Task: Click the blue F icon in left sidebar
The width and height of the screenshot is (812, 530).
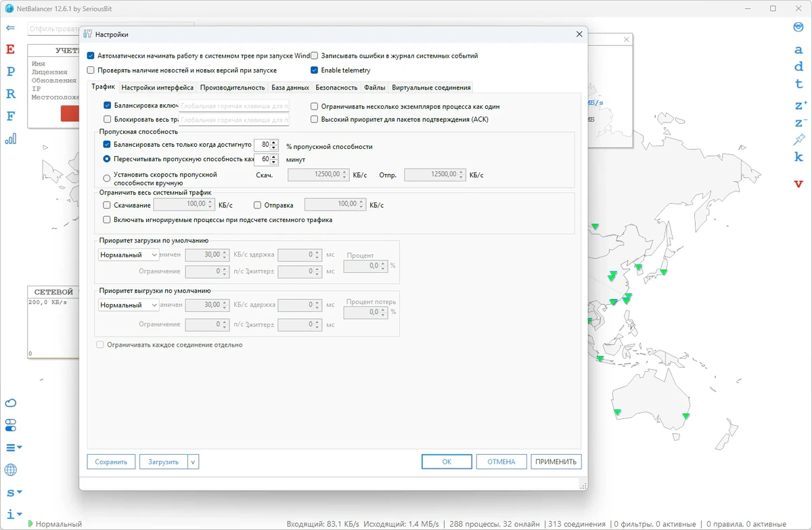Action: (10, 116)
